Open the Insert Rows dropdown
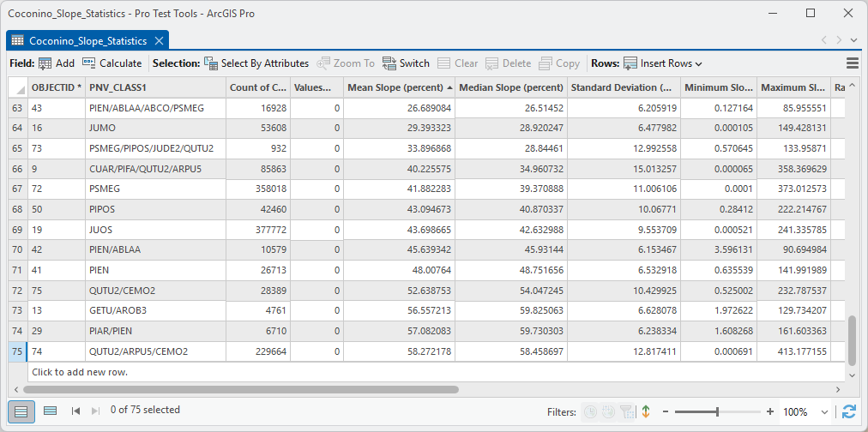 [663, 63]
